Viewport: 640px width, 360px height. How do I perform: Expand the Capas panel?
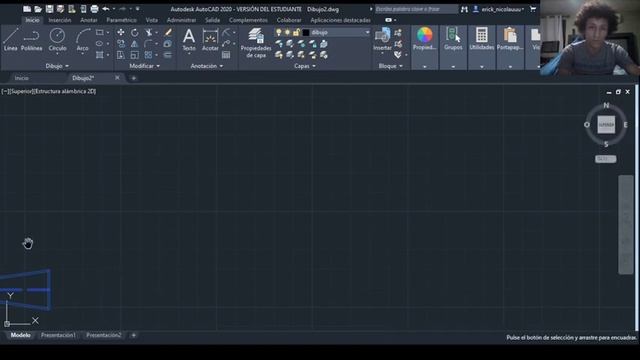304,66
